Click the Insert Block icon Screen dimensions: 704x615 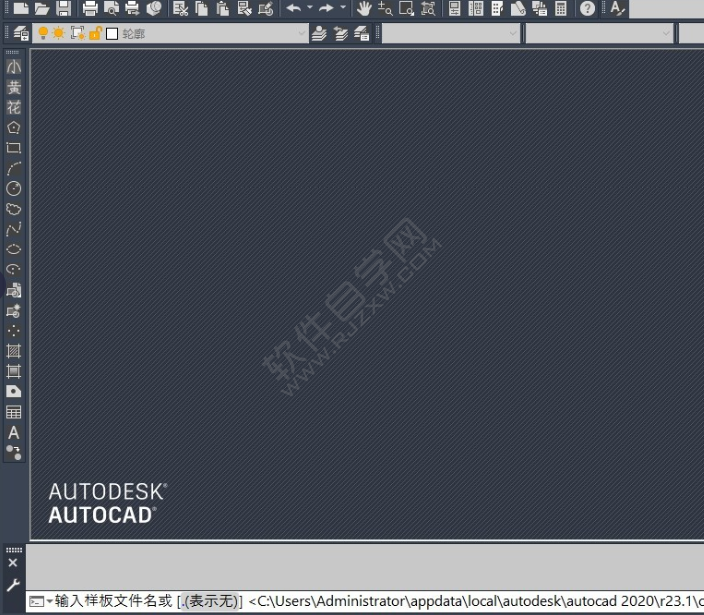(14, 290)
